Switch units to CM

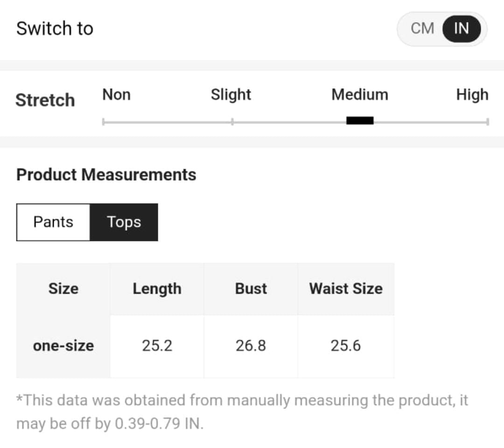tap(422, 28)
